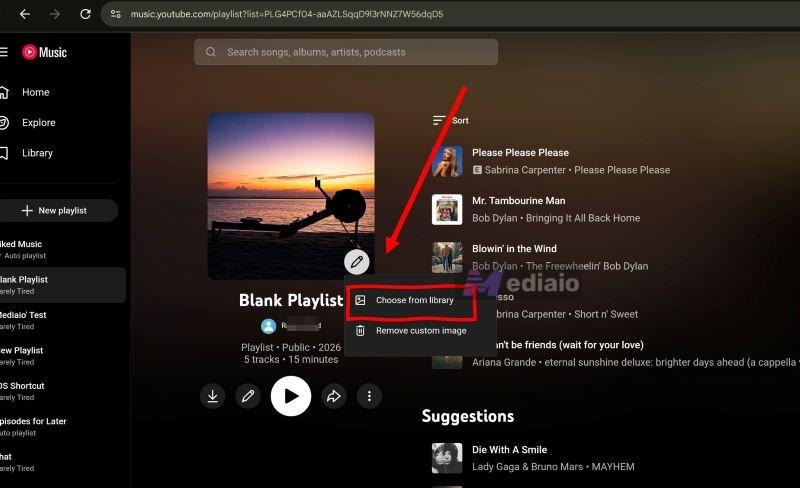The image size is (800, 488).
Task: Open Ariana Grande artist link
Action: 504,362
